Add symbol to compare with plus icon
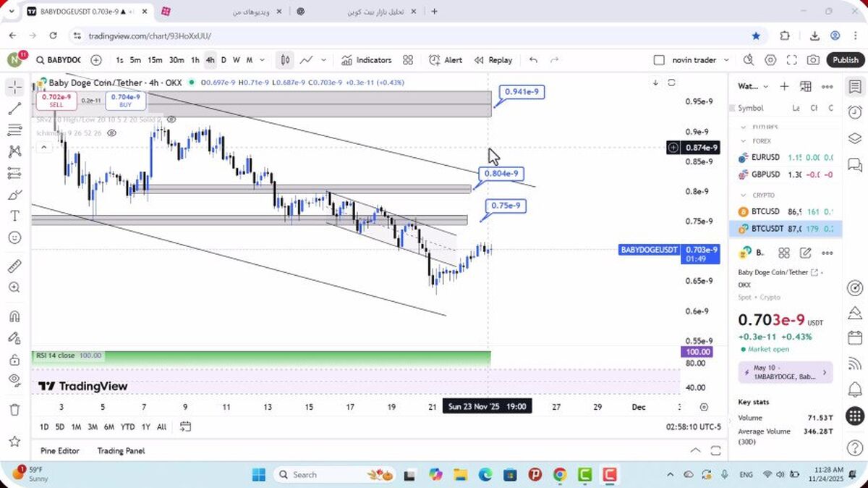 (96, 60)
